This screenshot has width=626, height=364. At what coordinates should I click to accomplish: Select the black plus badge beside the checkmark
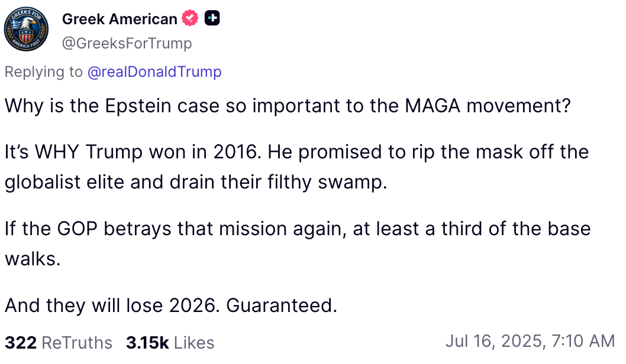[x=212, y=18]
